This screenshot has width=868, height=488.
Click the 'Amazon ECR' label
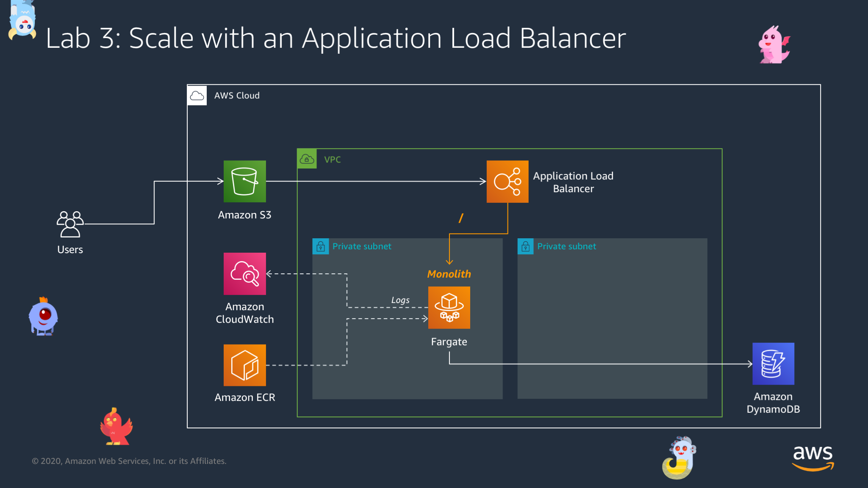tap(244, 397)
